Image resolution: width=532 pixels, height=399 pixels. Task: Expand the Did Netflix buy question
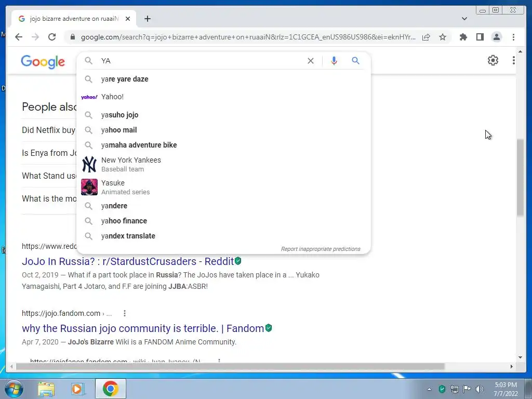pyautogui.click(x=48, y=130)
